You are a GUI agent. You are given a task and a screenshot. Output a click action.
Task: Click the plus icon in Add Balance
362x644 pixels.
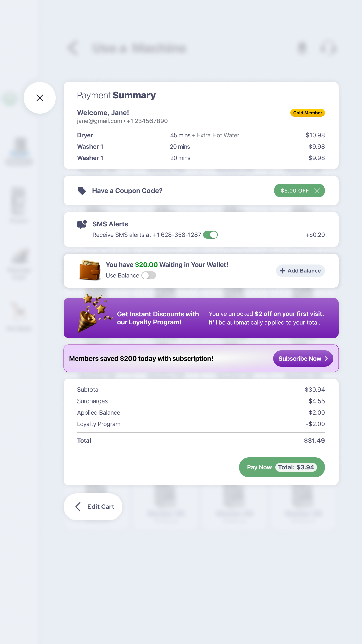coord(283,271)
